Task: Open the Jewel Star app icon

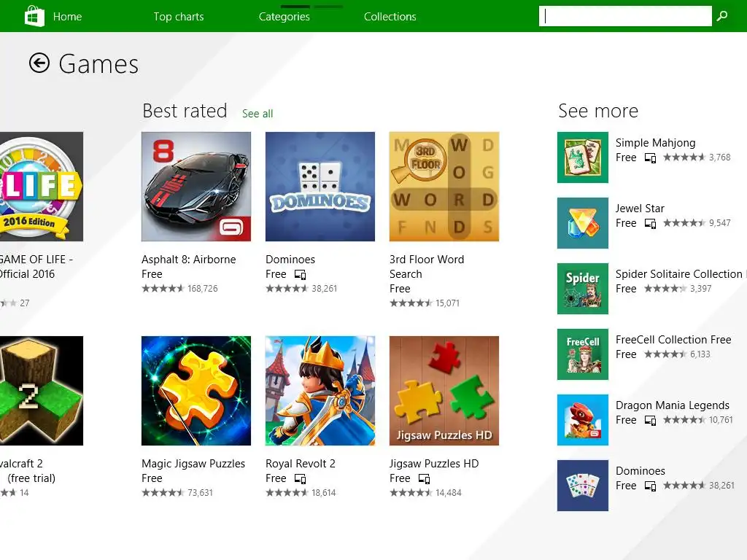Action: tap(583, 223)
